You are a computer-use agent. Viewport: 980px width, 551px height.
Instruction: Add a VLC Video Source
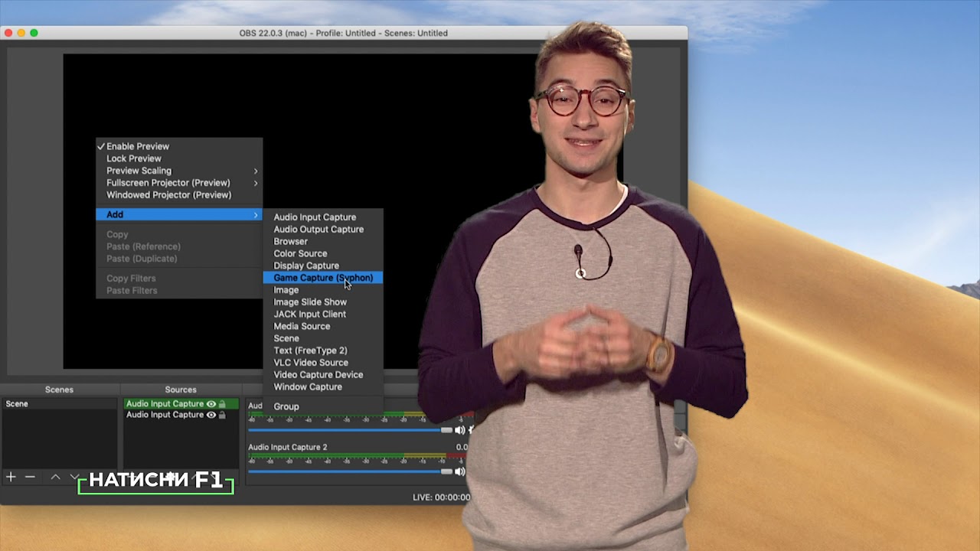tap(323, 363)
